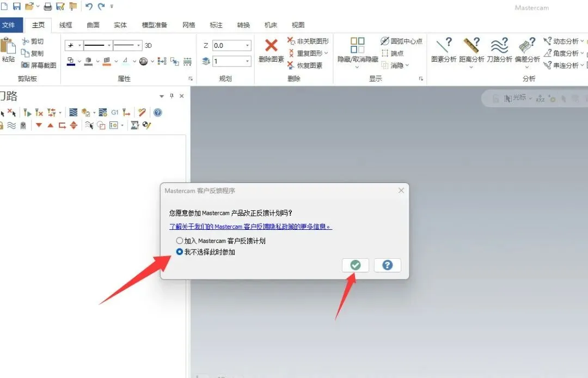Click the solid color swatch
This screenshot has width=588, height=378.
point(89,61)
